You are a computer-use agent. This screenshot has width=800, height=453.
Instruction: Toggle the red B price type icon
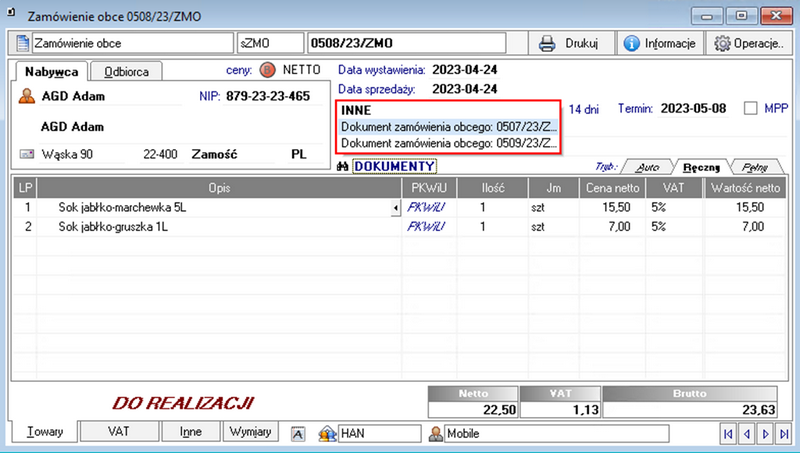tap(267, 70)
